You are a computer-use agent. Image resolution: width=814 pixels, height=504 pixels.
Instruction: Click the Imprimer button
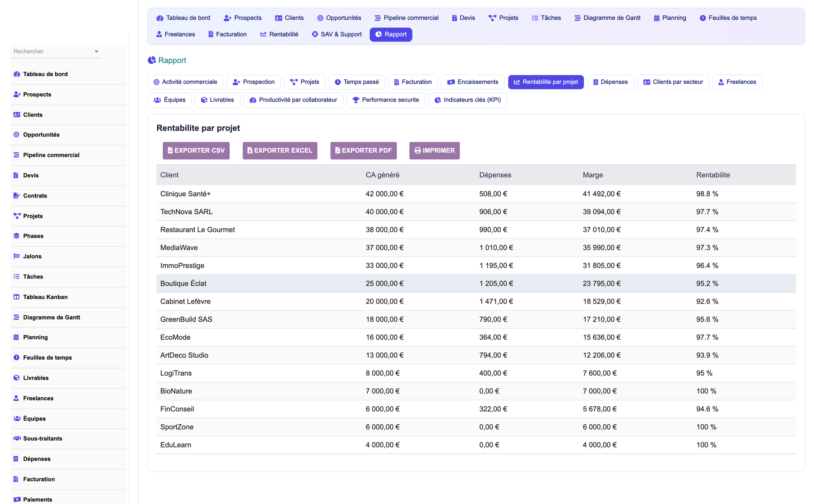(x=435, y=151)
